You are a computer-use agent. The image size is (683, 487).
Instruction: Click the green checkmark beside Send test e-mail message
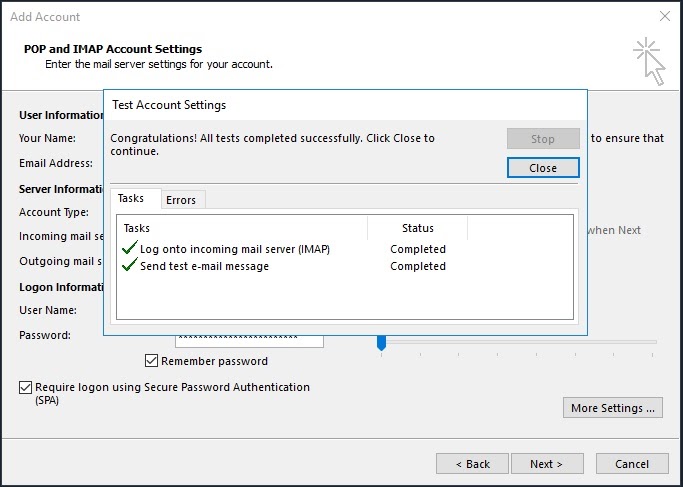click(129, 266)
